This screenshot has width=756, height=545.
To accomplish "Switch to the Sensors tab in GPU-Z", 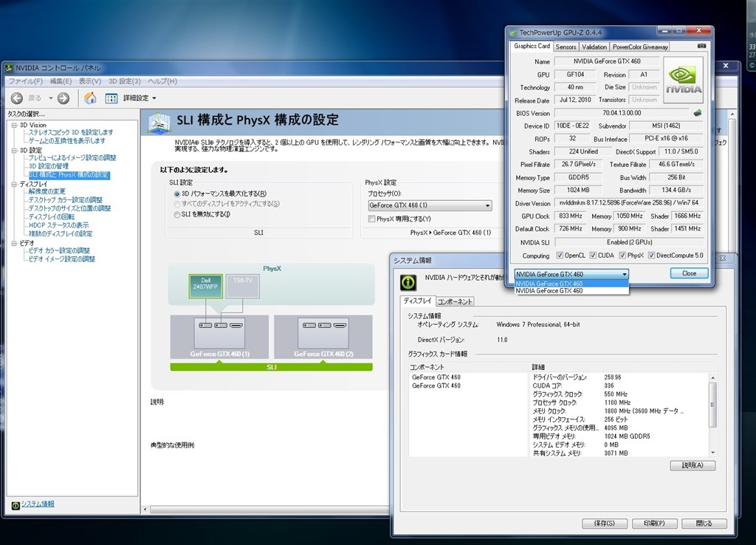I will [x=566, y=47].
